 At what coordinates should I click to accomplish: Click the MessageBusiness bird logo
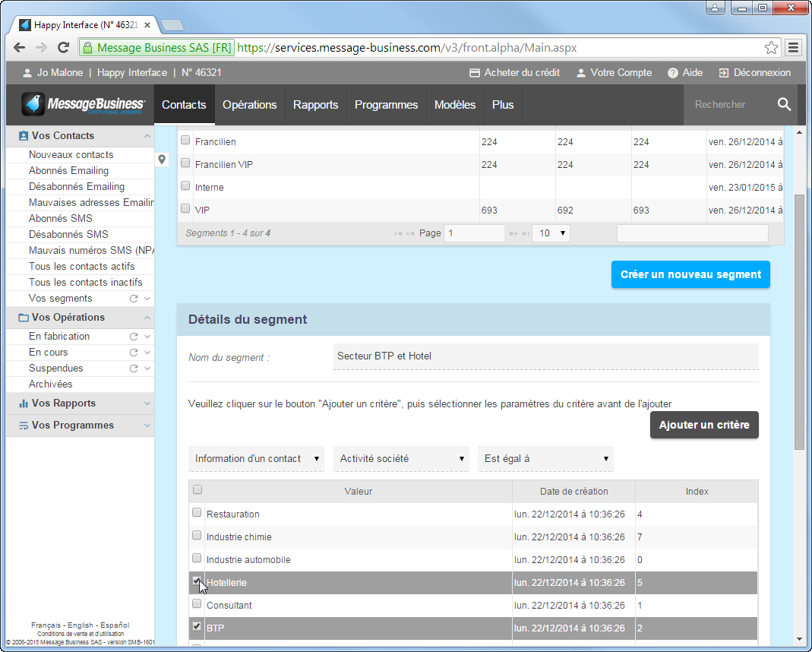33,105
